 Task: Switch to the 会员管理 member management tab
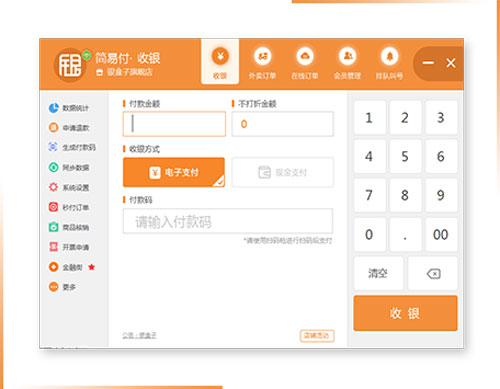click(347, 63)
